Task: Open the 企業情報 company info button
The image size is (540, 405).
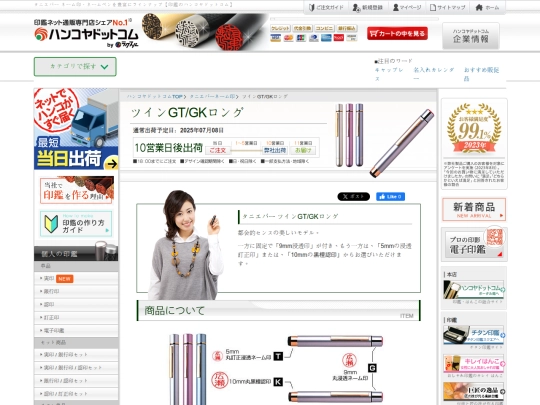Action: 471,36
